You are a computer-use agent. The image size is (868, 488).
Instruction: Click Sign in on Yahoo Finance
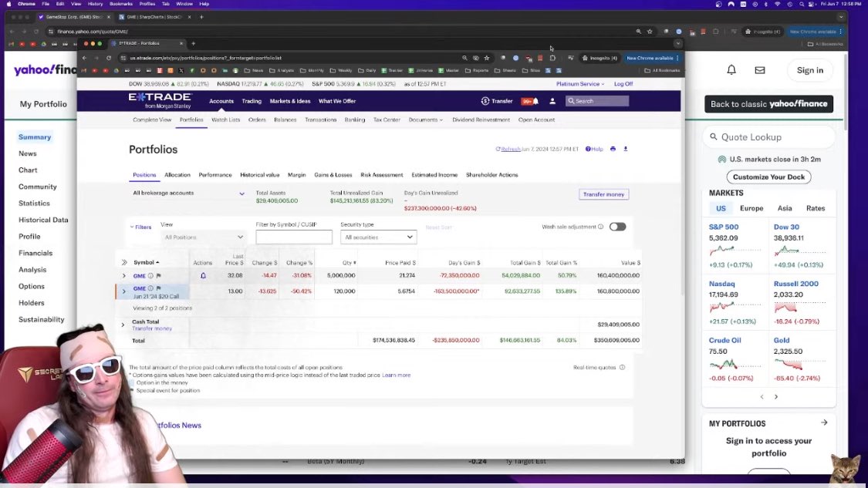pyautogui.click(x=810, y=70)
